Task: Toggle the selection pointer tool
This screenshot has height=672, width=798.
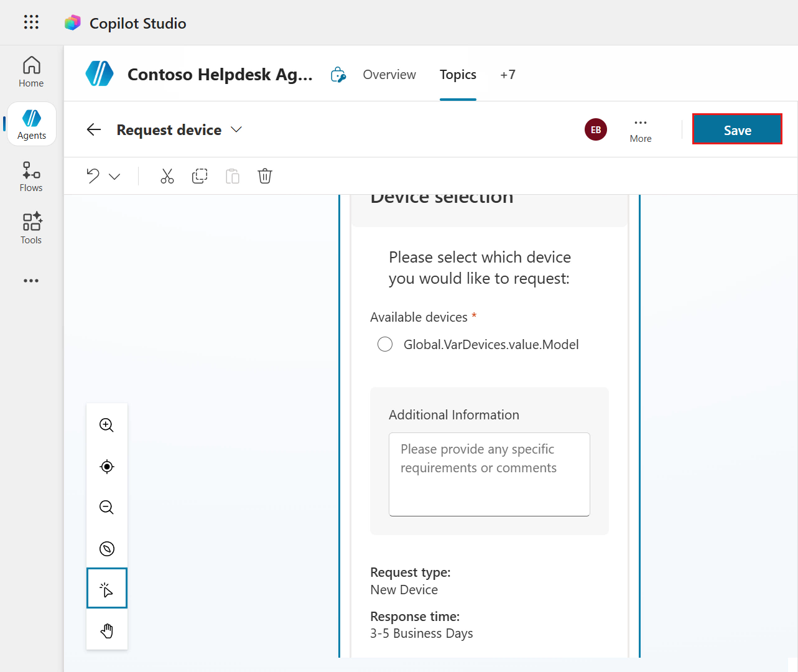Action: (x=107, y=589)
